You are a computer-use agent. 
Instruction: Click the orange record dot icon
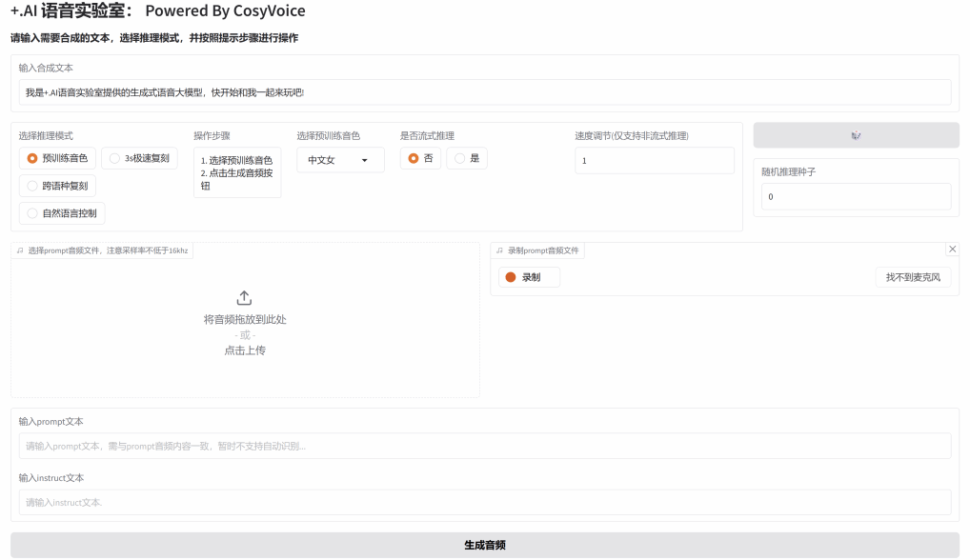point(511,277)
